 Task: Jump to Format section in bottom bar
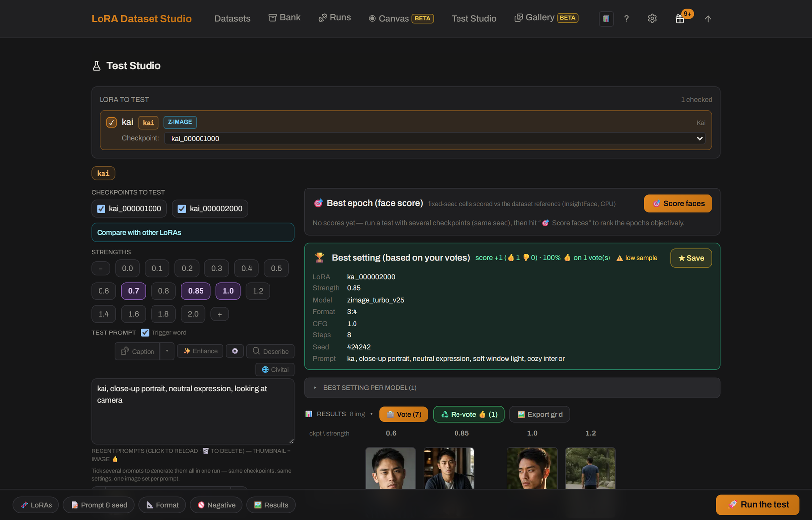point(162,505)
